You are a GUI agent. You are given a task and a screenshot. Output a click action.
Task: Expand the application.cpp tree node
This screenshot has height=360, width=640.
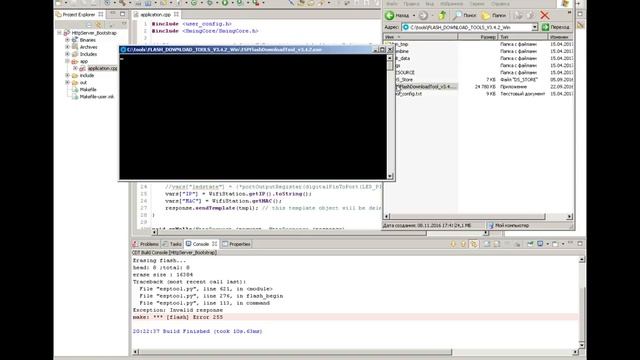[75, 68]
